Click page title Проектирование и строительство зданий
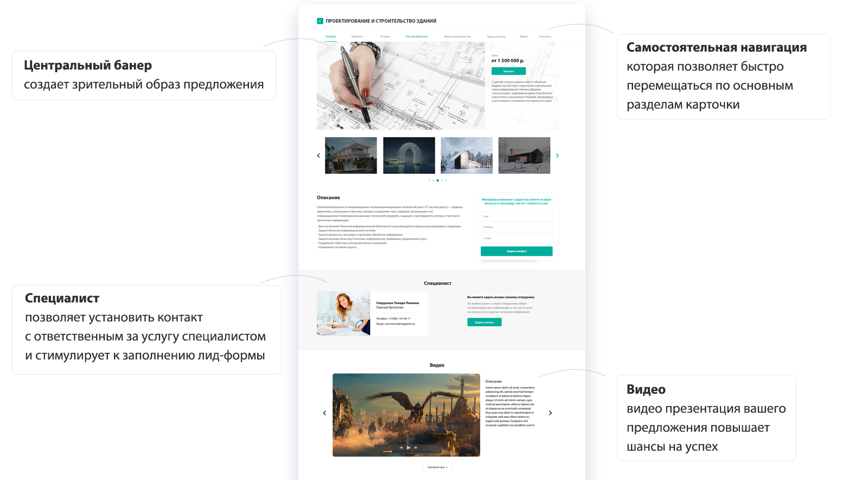This screenshot has width=868, height=480. (381, 21)
